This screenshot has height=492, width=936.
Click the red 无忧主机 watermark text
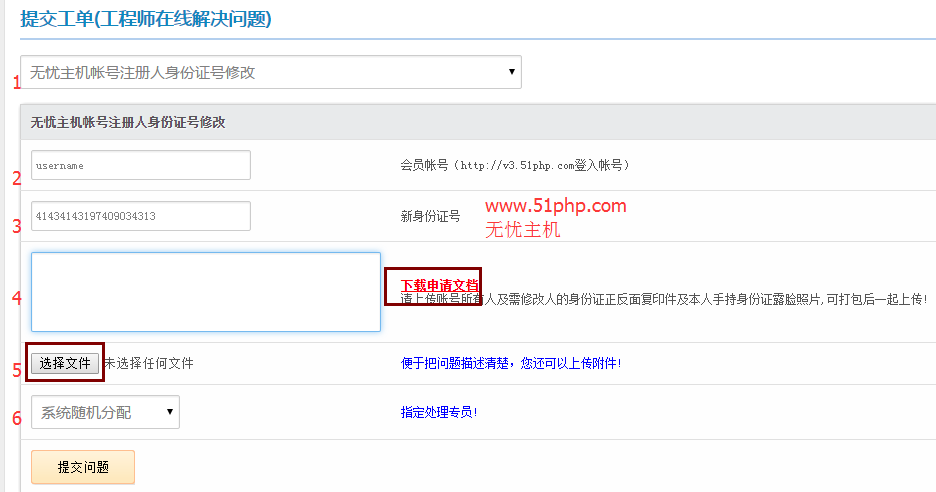coord(522,229)
